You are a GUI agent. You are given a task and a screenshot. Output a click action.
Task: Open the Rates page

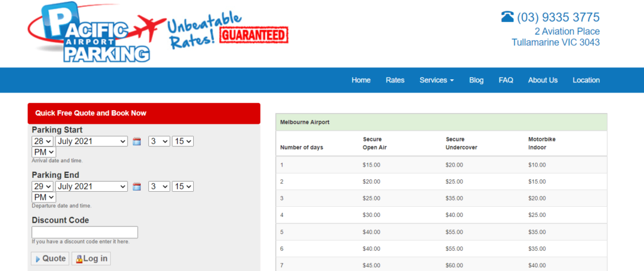pos(395,80)
